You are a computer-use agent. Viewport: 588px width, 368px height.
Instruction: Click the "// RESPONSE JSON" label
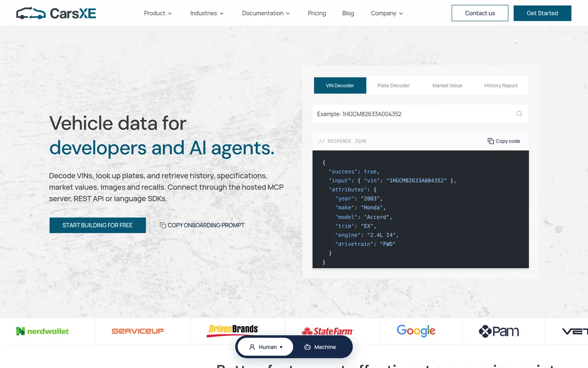[x=342, y=141]
